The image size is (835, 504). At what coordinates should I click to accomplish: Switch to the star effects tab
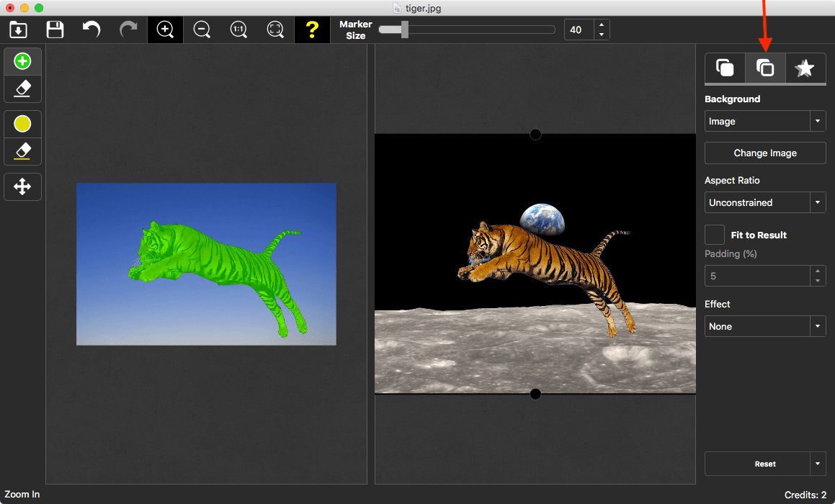click(805, 68)
